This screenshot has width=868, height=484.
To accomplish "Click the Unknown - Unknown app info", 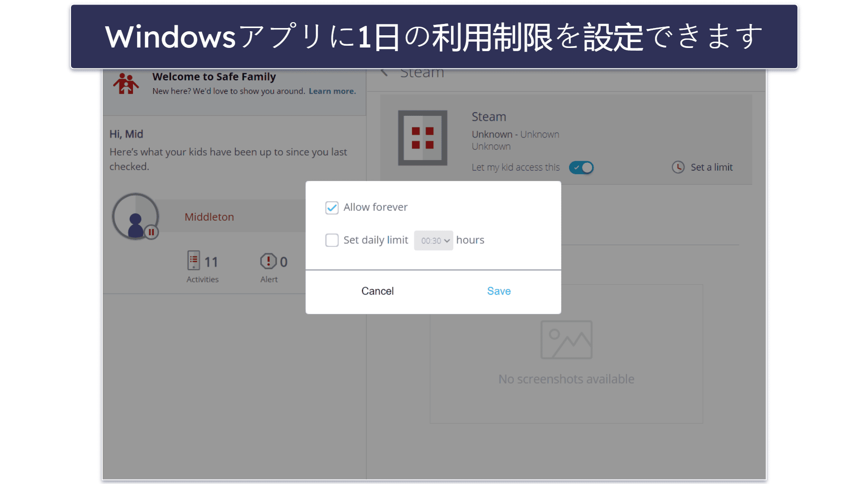I will (x=515, y=135).
